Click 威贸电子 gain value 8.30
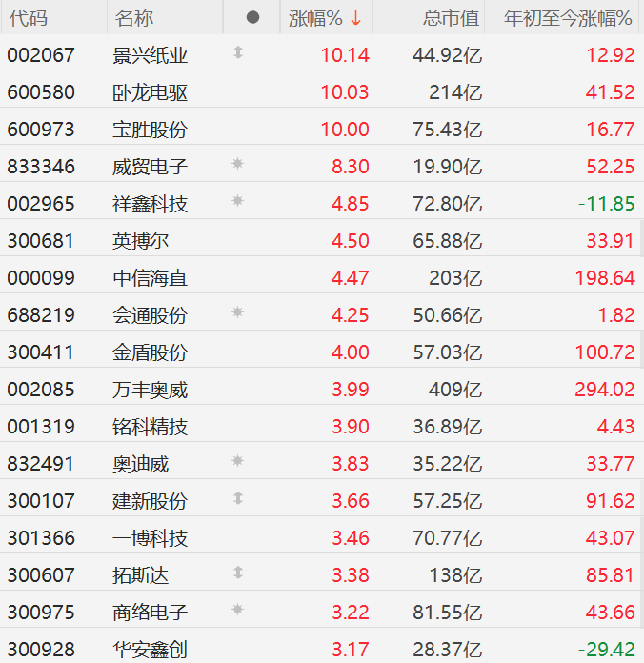This screenshot has height=663, width=644. (351, 167)
